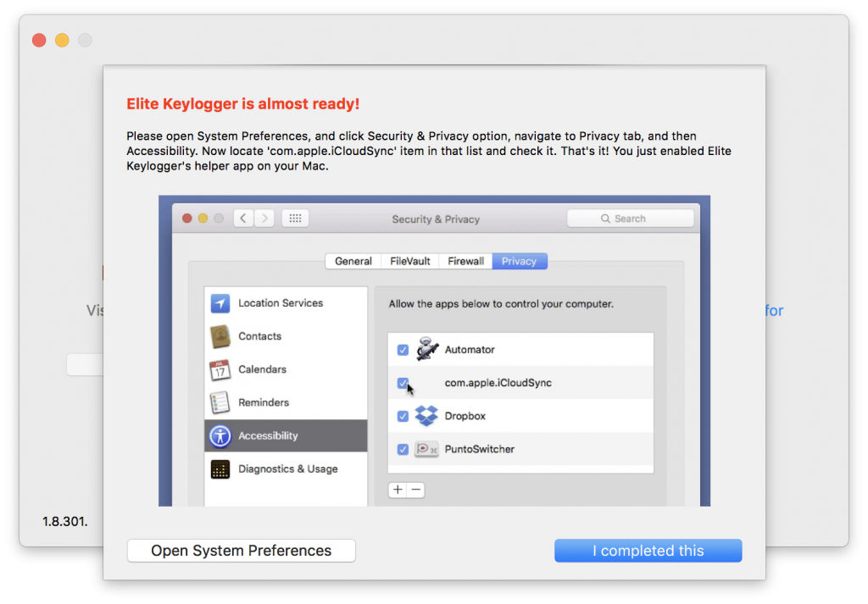This screenshot has height=604, width=868.
Task: Toggle the PuntoSwitcher checkbox
Action: point(403,449)
